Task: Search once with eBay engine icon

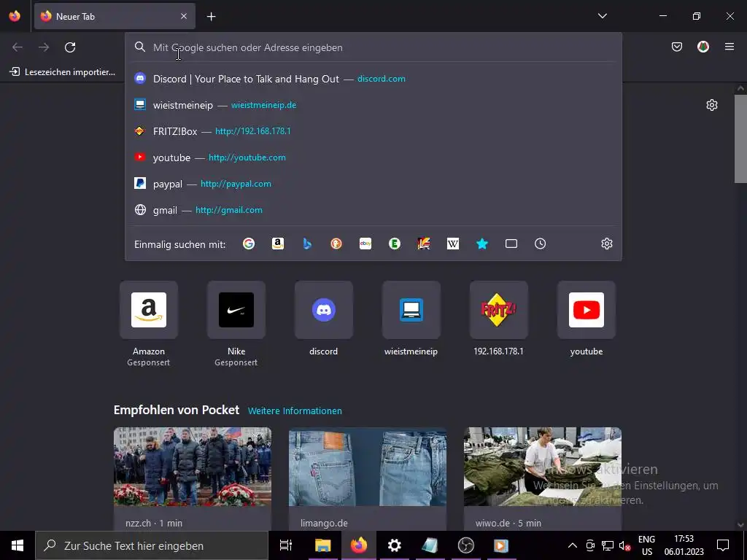Action: pyautogui.click(x=365, y=244)
